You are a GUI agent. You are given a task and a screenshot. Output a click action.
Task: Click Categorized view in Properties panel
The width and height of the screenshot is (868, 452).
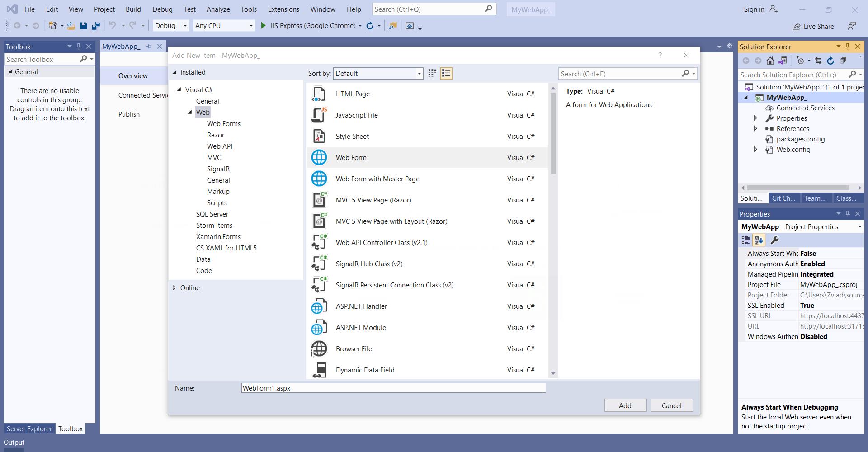pyautogui.click(x=745, y=240)
